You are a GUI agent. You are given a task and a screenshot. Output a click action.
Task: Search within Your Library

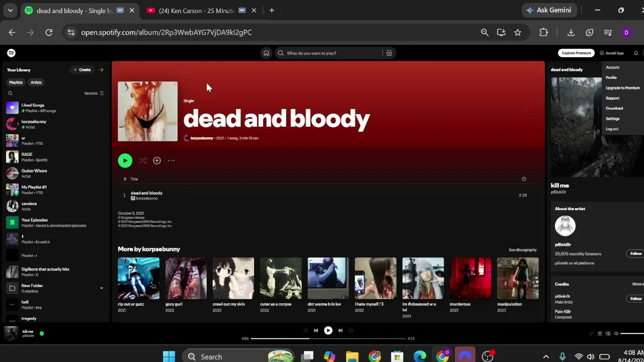(10, 93)
